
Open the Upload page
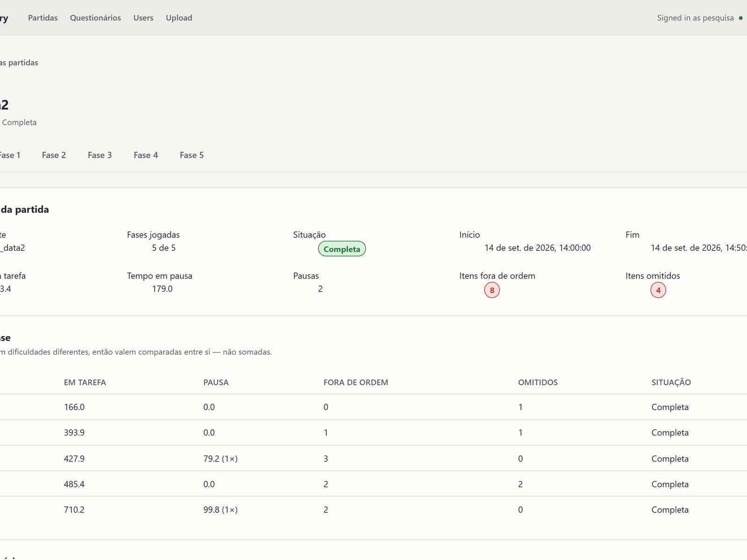179,18
